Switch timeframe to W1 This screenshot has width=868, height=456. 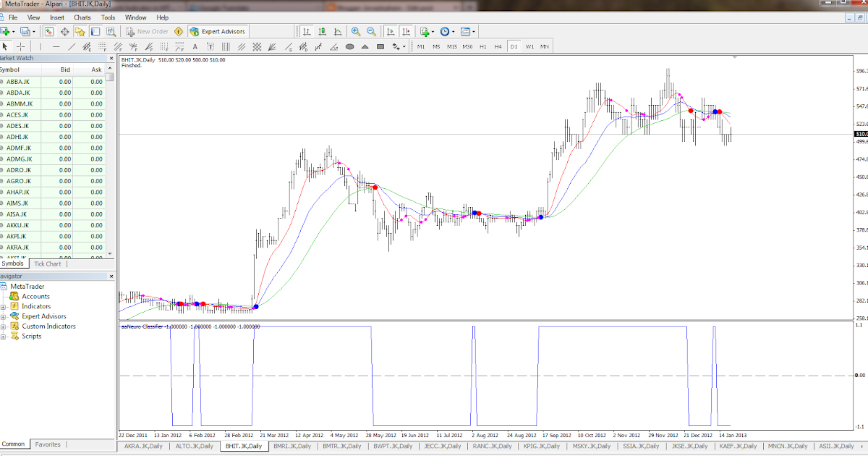coord(529,46)
